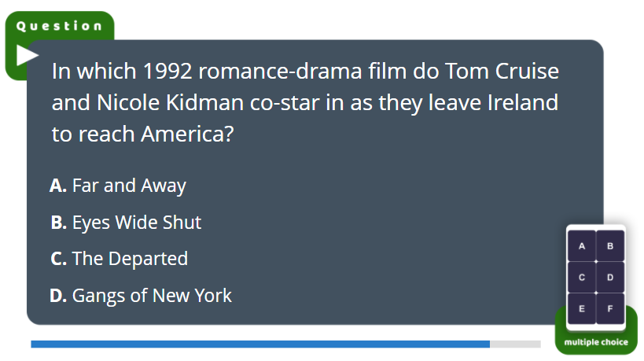Select keypad button D
The image size is (644, 361).
(x=610, y=277)
